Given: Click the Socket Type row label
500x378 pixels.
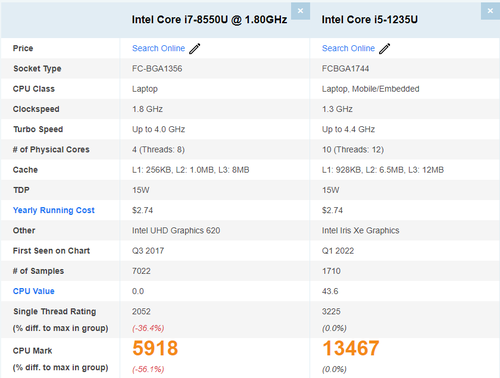Looking at the screenshot, I should 37,69.
